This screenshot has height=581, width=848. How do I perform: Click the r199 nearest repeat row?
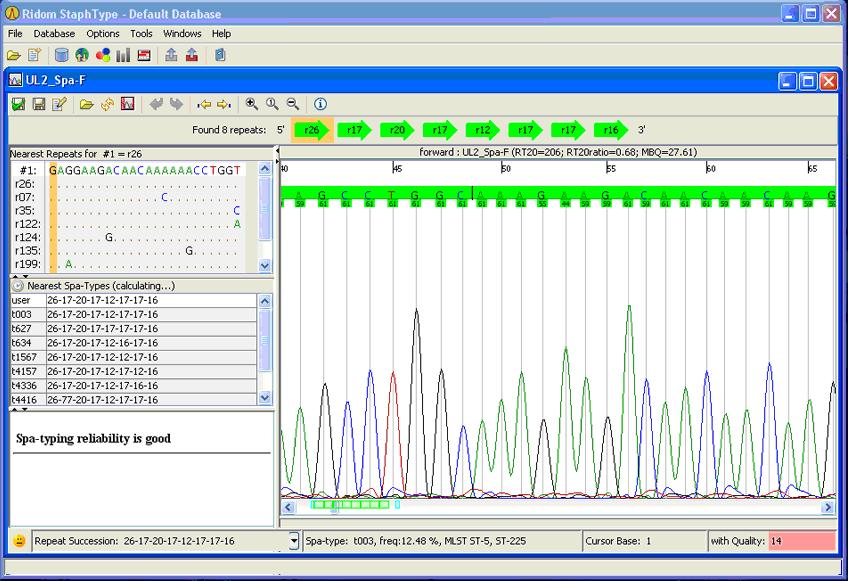128,264
